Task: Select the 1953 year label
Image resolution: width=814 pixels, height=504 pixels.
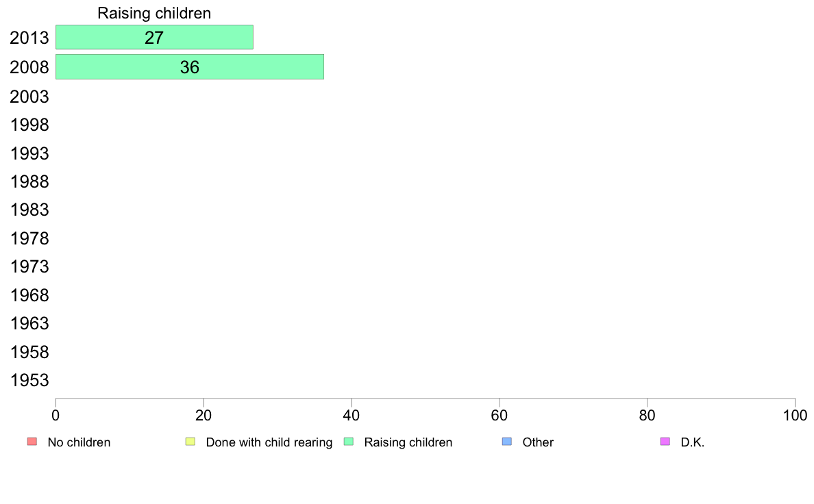Action: (x=29, y=381)
